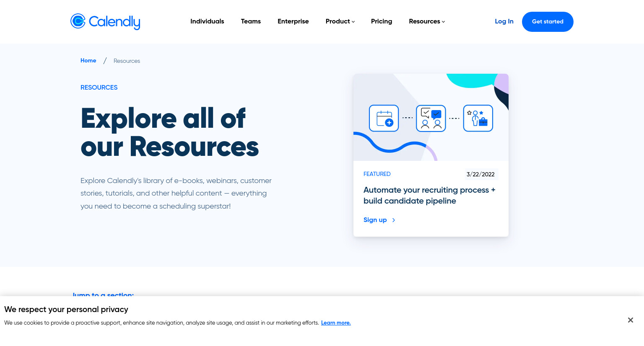Open the featured recruiting card image
This screenshot has width=644, height=346.
(431, 117)
